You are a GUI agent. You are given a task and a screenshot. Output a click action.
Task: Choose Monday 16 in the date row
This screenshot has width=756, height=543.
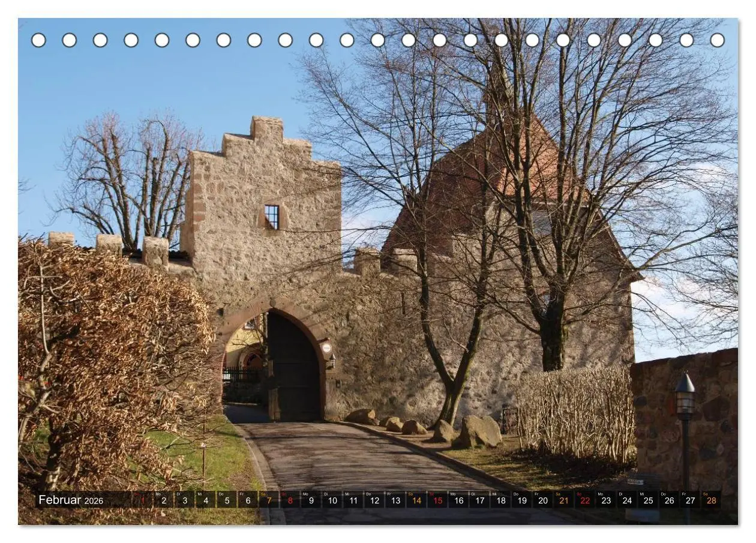pyautogui.click(x=458, y=500)
